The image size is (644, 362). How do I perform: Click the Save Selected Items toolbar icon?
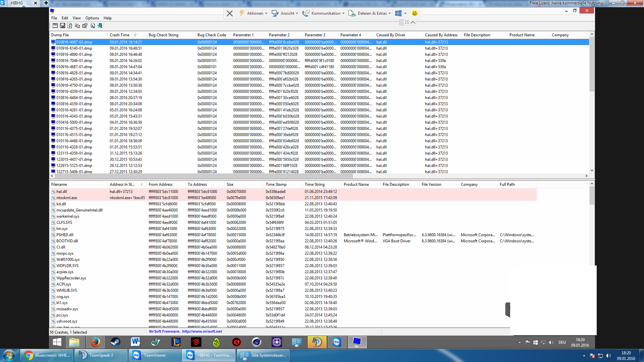tap(62, 26)
